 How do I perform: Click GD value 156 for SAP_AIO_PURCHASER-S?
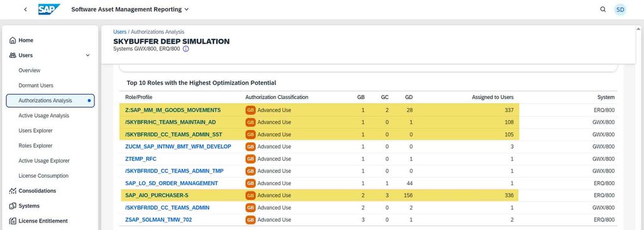(x=408, y=195)
